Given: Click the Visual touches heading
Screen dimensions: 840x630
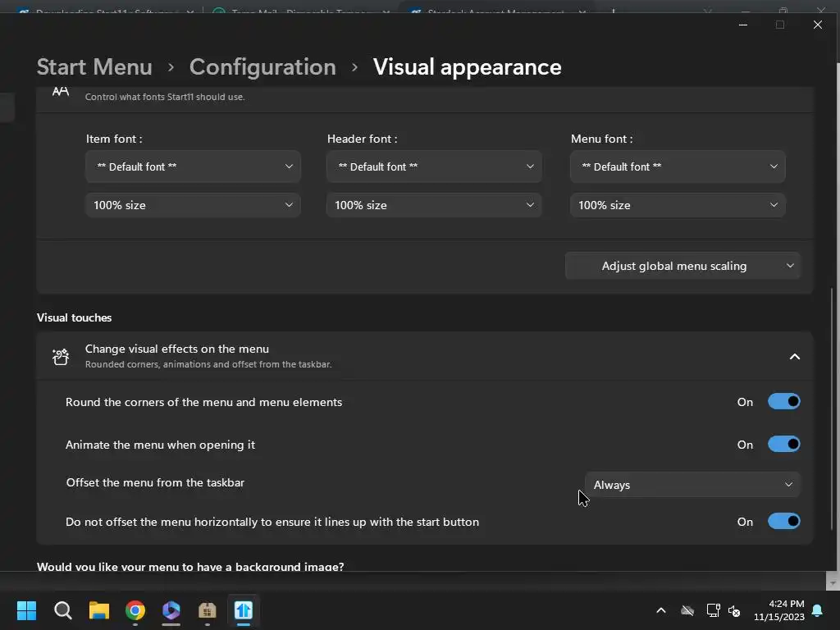Looking at the screenshot, I should pyautogui.click(x=75, y=317).
